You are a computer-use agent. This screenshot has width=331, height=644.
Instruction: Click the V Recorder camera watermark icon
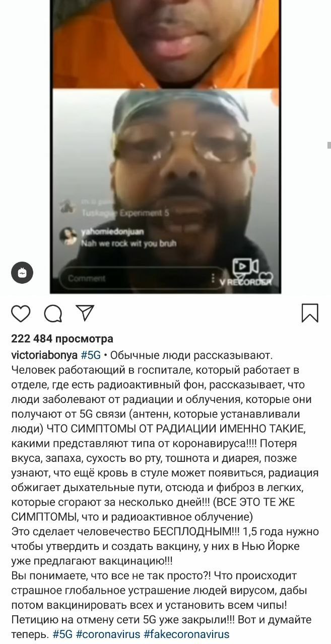[x=245, y=267]
